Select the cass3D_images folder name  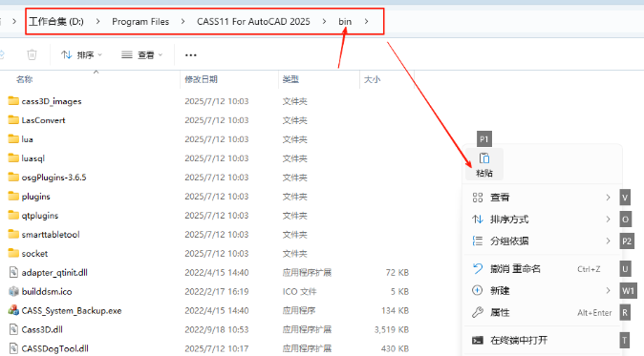pos(52,101)
